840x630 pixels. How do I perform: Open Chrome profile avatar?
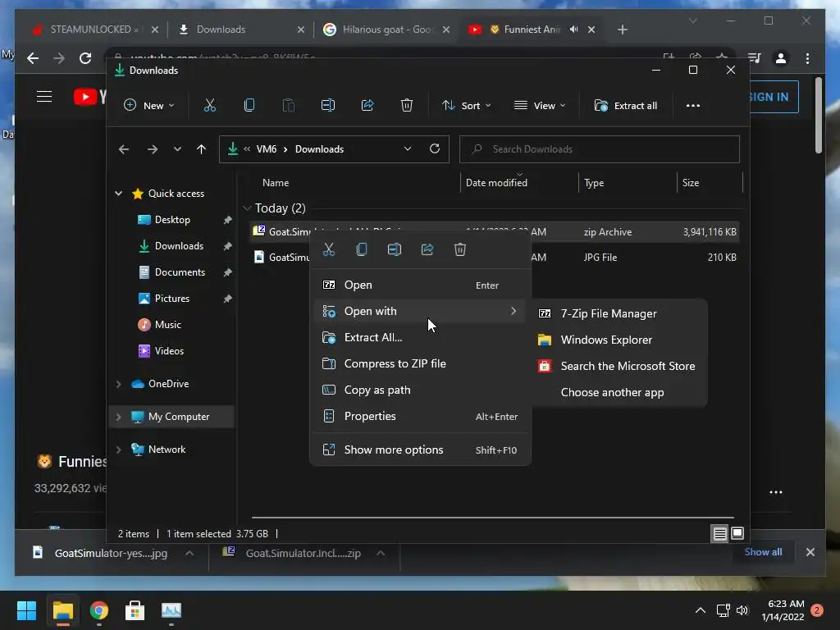pyautogui.click(x=781, y=58)
